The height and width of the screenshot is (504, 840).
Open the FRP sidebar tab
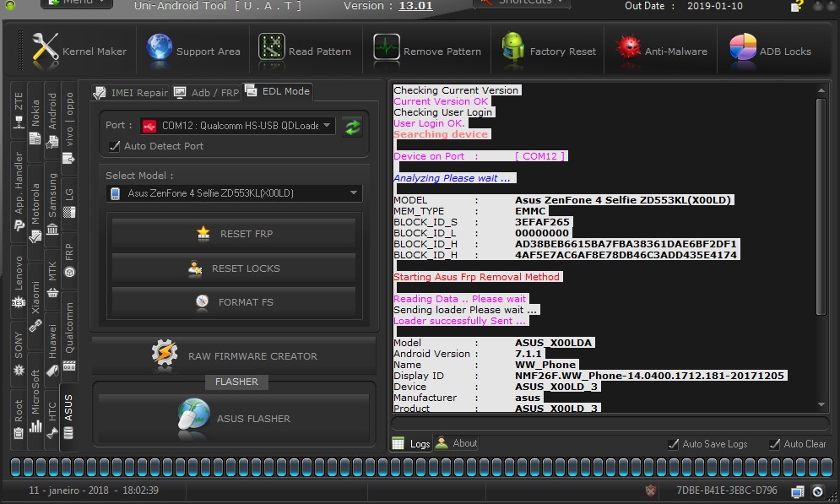[x=69, y=260]
